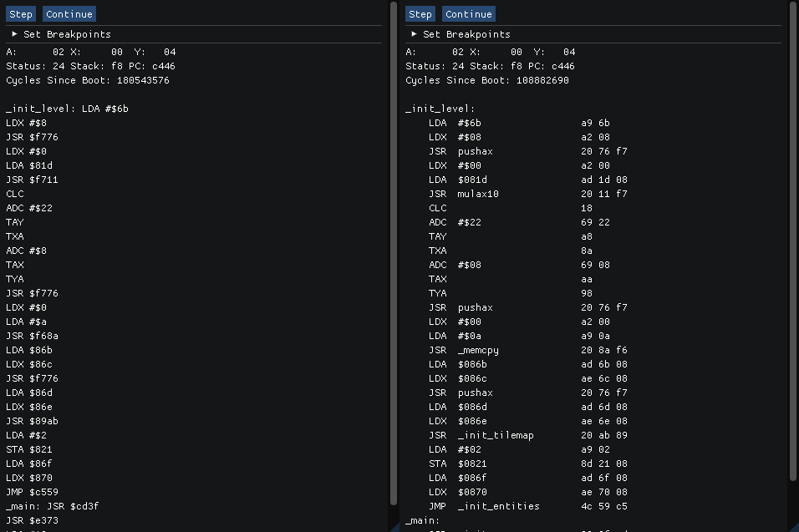Click right panel 'JSR mulax10' instruction

pos(464,194)
